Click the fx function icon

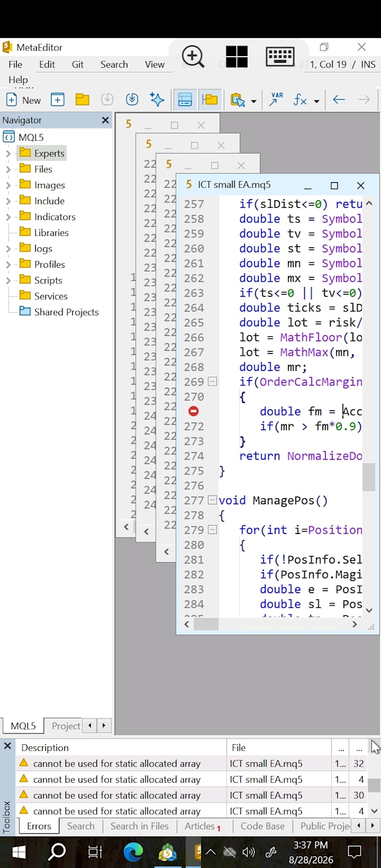coord(301,100)
